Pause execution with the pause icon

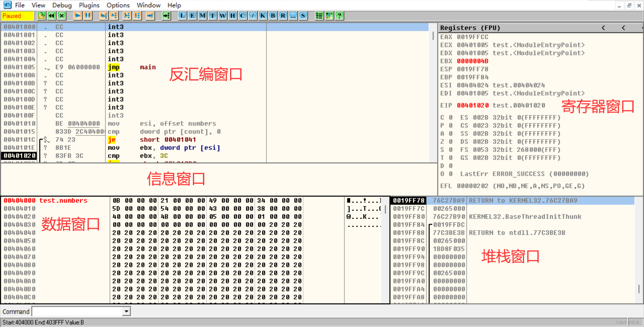tap(88, 16)
